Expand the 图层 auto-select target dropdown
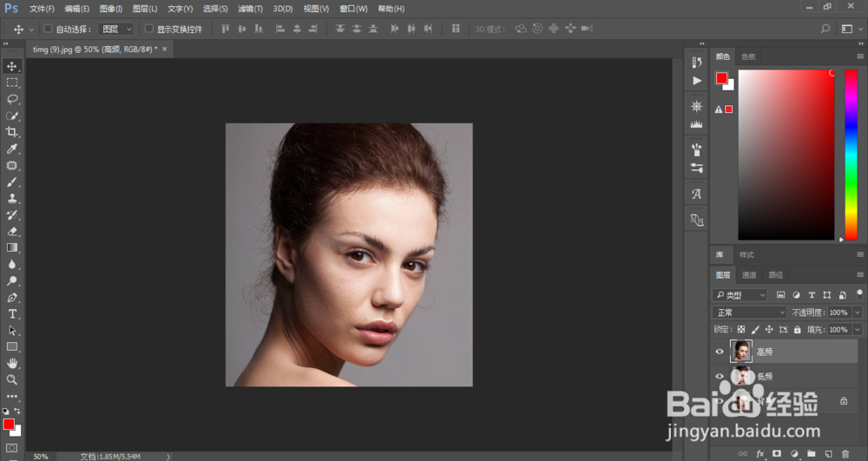The image size is (868, 461). tap(117, 29)
